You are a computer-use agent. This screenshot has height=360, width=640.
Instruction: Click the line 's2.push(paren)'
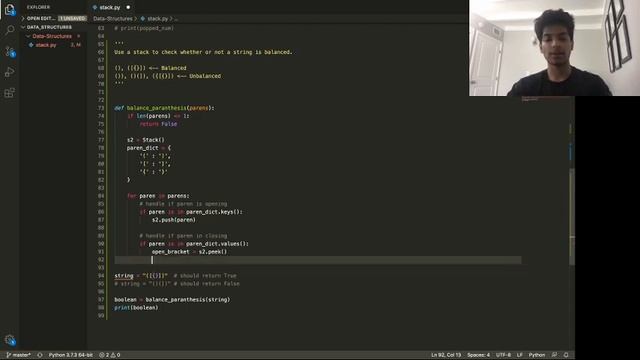point(174,220)
